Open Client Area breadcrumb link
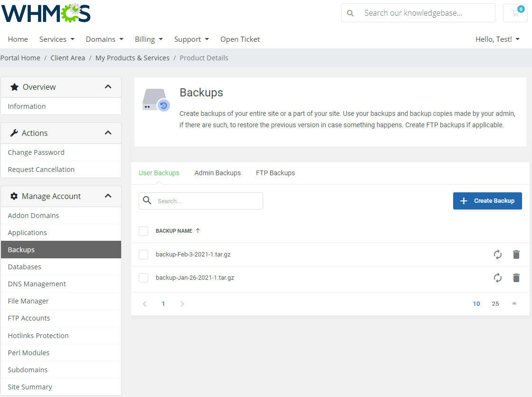 (x=68, y=58)
